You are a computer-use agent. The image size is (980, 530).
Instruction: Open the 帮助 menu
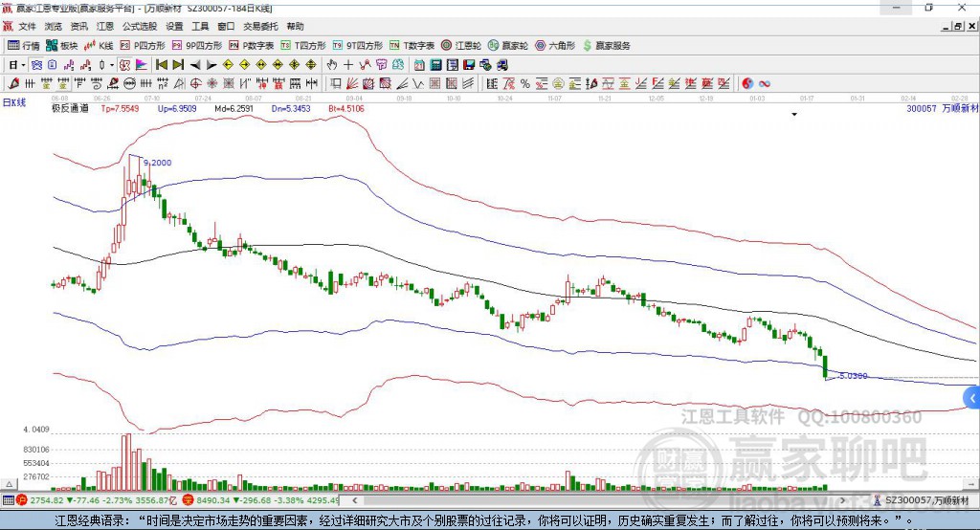295,26
